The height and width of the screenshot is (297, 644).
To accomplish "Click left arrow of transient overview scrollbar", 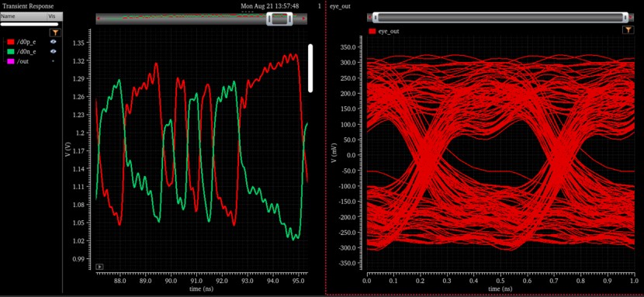I will (99, 19).
